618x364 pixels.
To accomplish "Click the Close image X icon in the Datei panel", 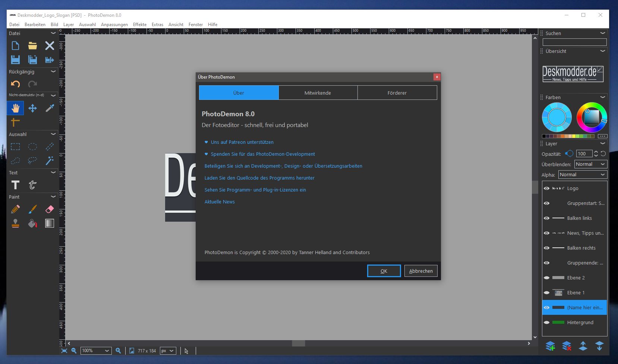I will [x=50, y=46].
